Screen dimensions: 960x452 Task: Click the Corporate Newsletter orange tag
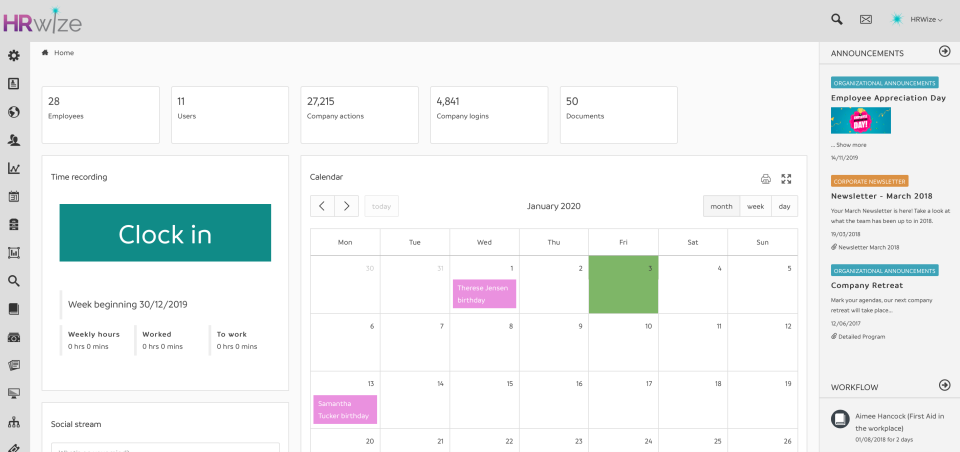click(x=869, y=181)
